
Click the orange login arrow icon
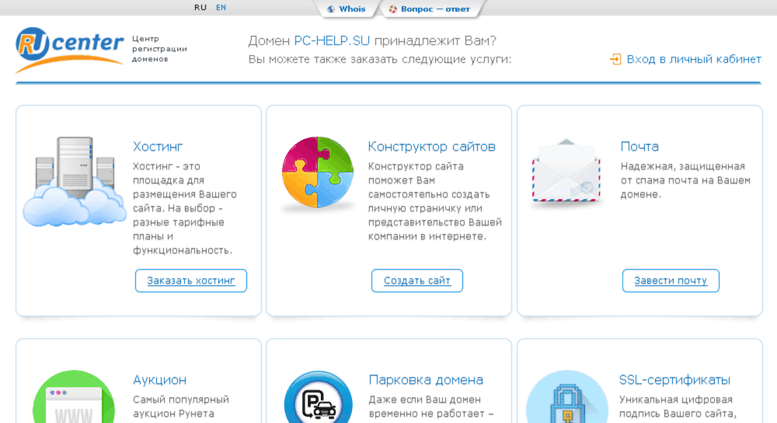[x=615, y=59]
